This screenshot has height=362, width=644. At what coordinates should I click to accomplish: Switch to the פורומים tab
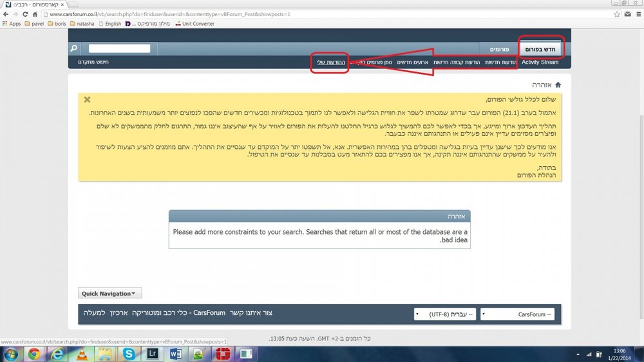499,49
